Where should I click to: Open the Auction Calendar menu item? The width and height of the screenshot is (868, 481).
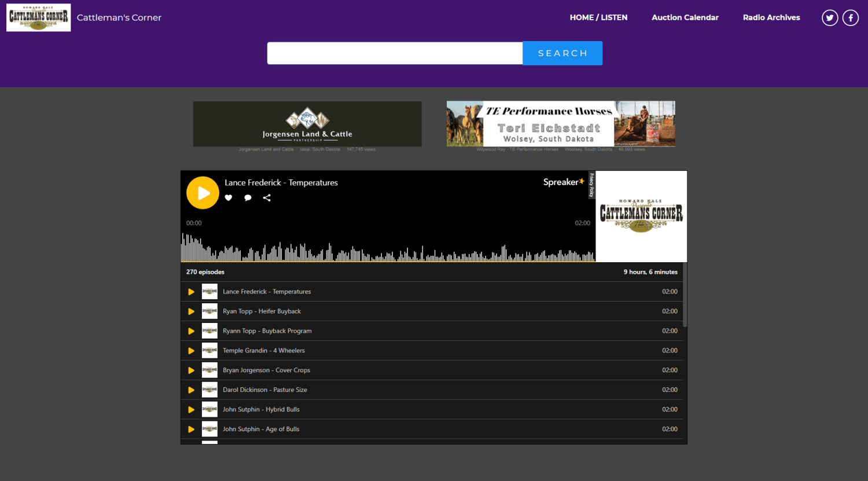pyautogui.click(x=685, y=17)
